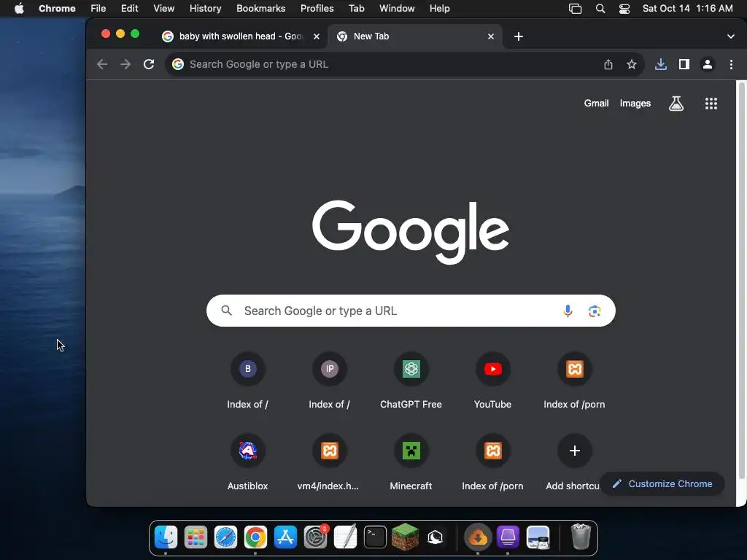This screenshot has width=747, height=560.
Task: Open the profile avatar icon
Action: [708, 64]
